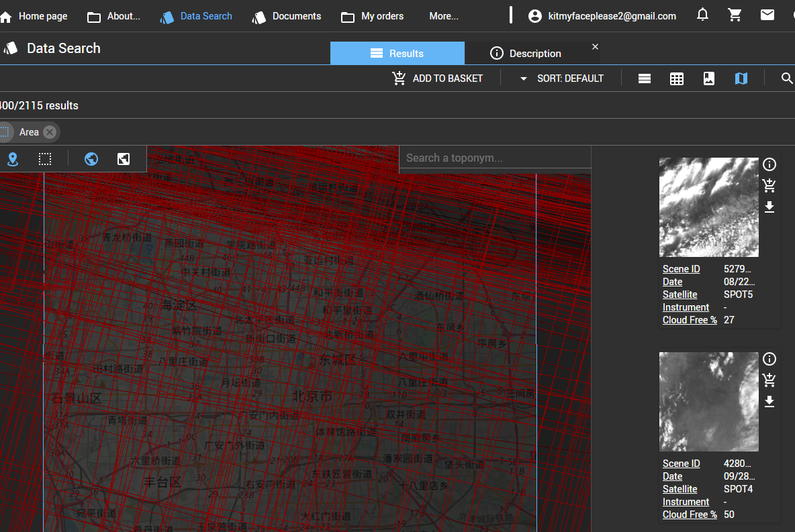This screenshot has width=795, height=532.
Task: Select the 4280... scene ID value
Action: (737, 464)
